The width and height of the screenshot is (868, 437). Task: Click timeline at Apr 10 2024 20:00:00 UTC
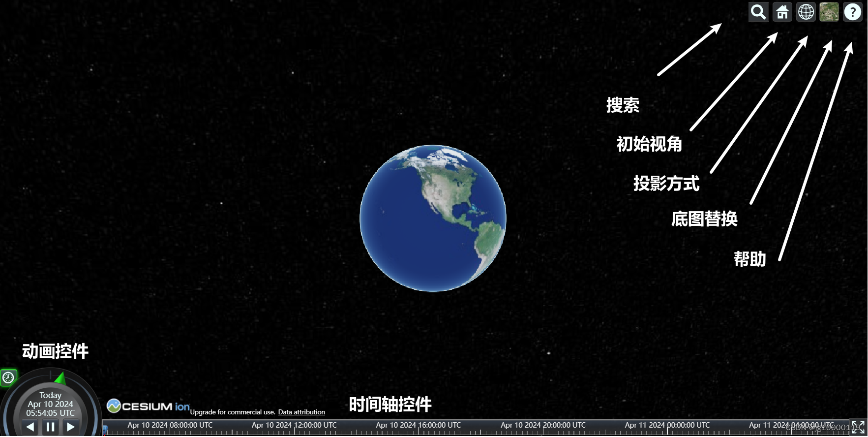[543, 425]
